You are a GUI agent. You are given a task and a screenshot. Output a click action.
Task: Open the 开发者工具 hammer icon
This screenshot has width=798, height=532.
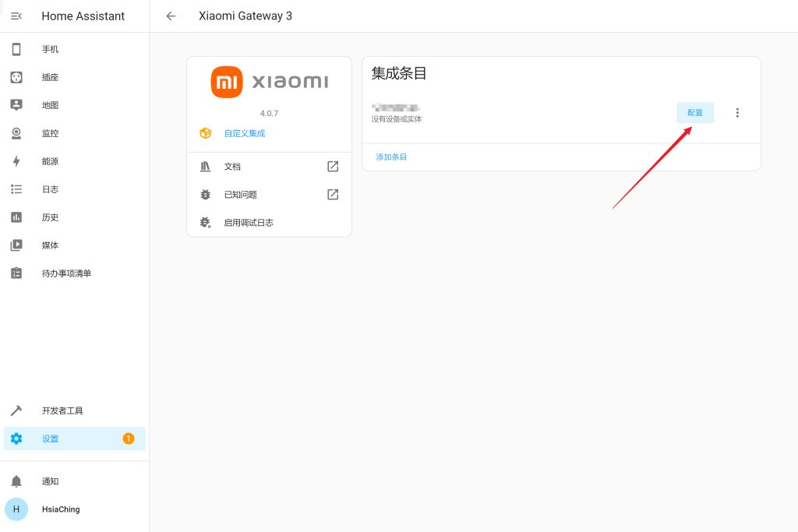[x=16, y=410]
